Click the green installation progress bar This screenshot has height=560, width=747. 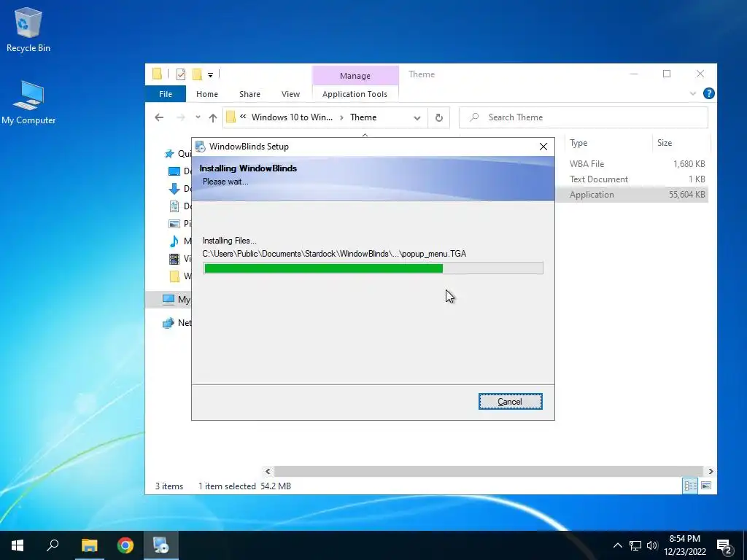tap(373, 268)
